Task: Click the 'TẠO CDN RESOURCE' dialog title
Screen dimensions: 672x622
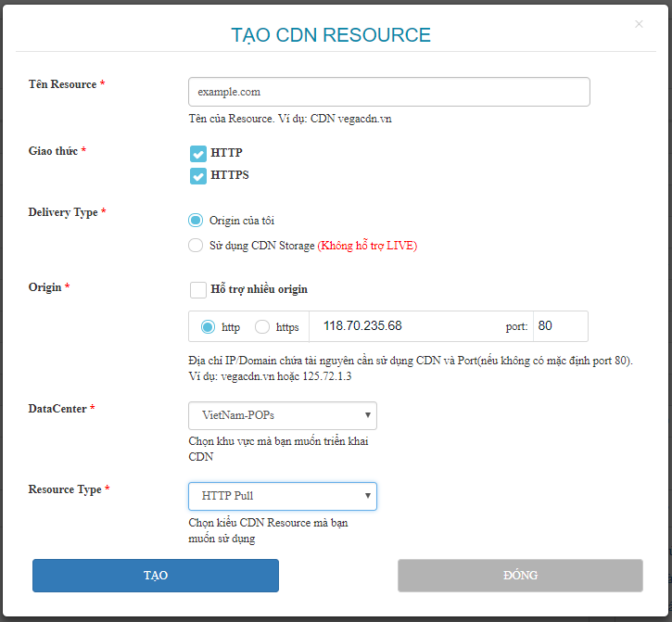Action: [331, 35]
